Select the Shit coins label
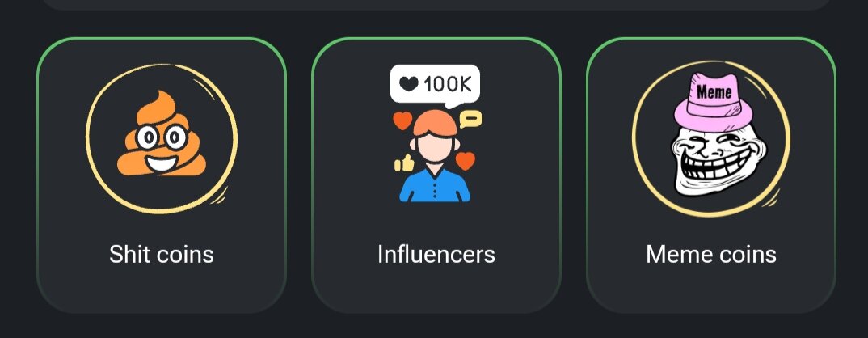868x338 pixels. pos(161,255)
